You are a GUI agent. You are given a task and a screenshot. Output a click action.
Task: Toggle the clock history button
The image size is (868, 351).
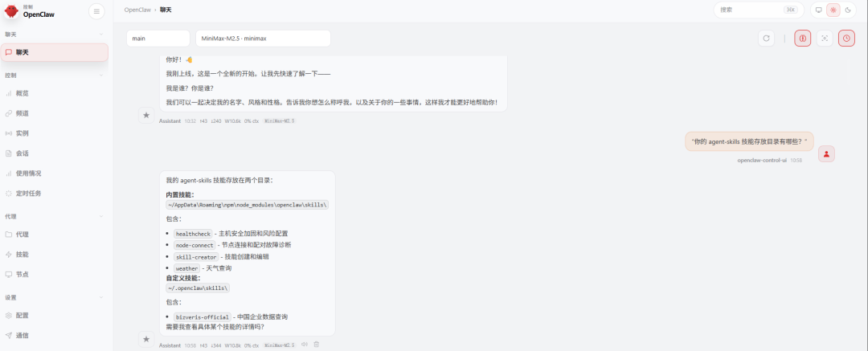(846, 39)
